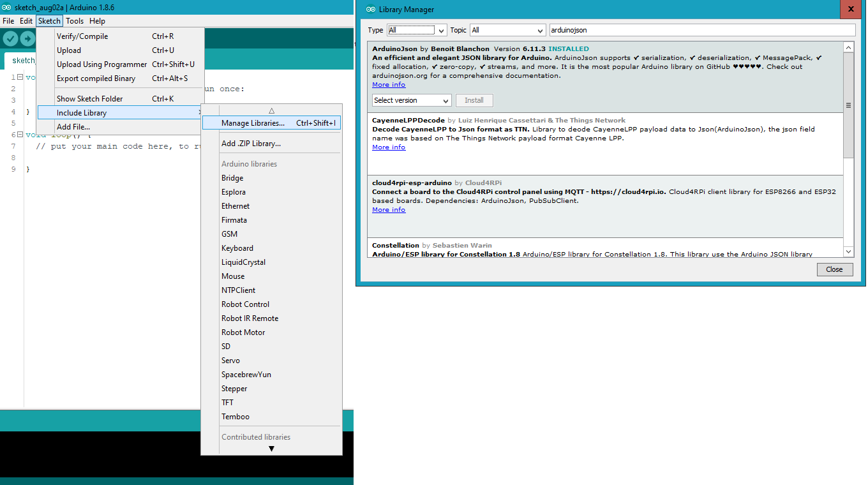Click the Verify checkmark toolbar icon
The height and width of the screenshot is (485, 868).
[x=10, y=39]
